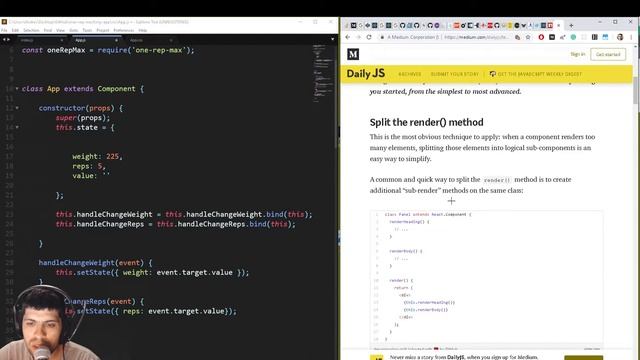Open the Daily JS publication home
Viewport: 640px width, 360px height.
pos(365,74)
